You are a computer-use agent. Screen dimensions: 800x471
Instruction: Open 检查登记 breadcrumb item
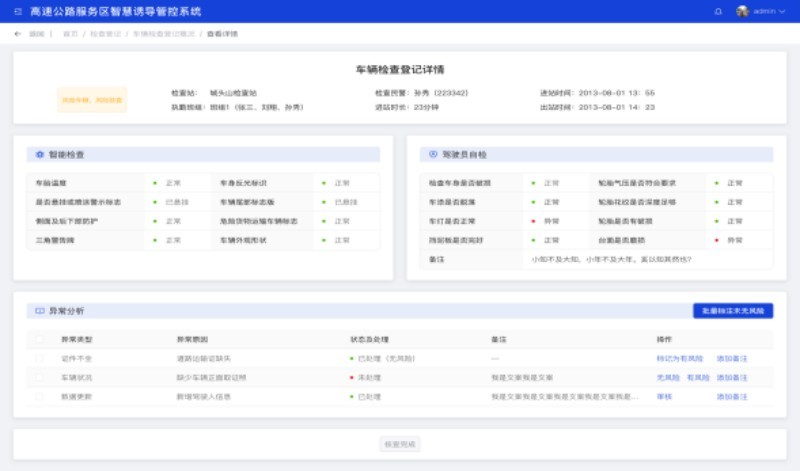105,34
